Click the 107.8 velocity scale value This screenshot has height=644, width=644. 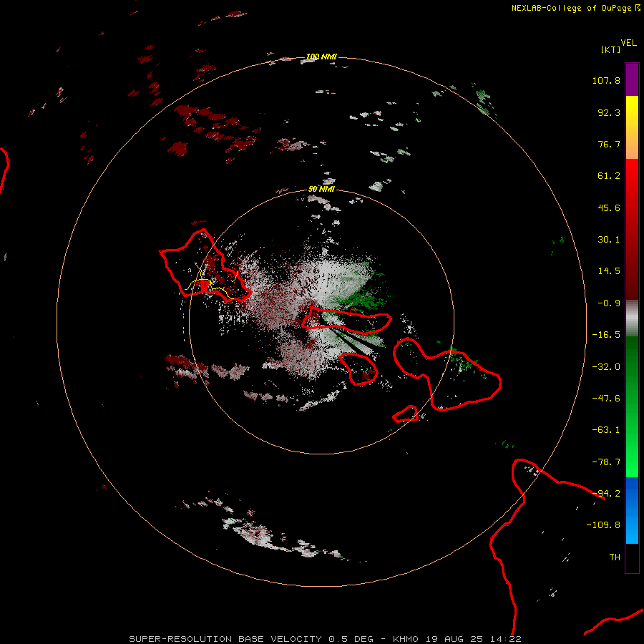(x=606, y=80)
